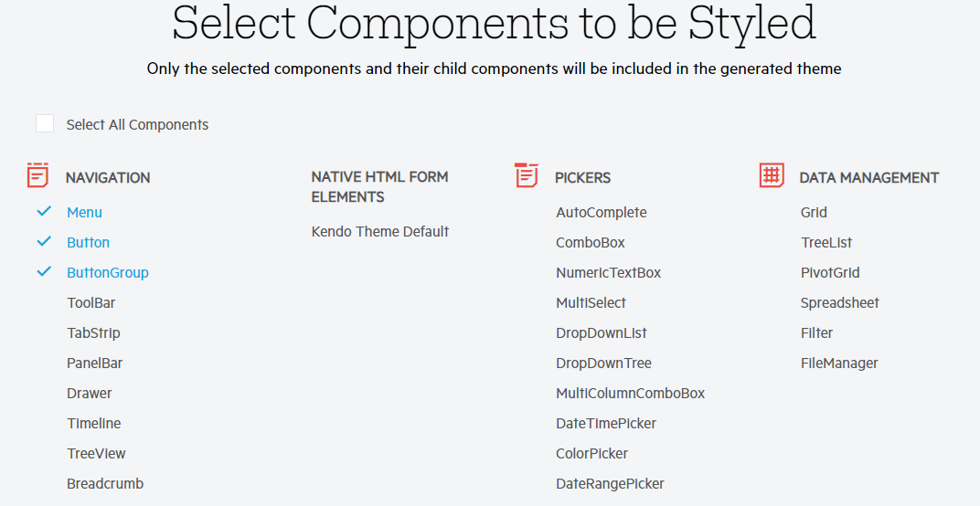The height and width of the screenshot is (506, 980).
Task: Select the TabStrip component
Action: click(x=94, y=333)
